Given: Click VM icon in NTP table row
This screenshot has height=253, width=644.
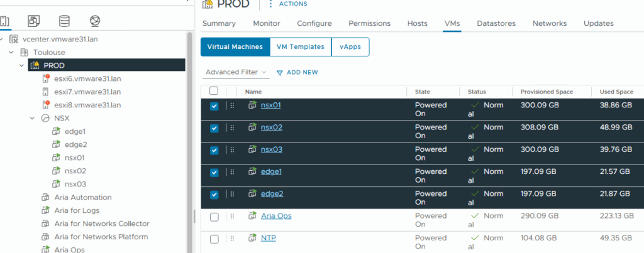Looking at the screenshot, I should point(252,238).
